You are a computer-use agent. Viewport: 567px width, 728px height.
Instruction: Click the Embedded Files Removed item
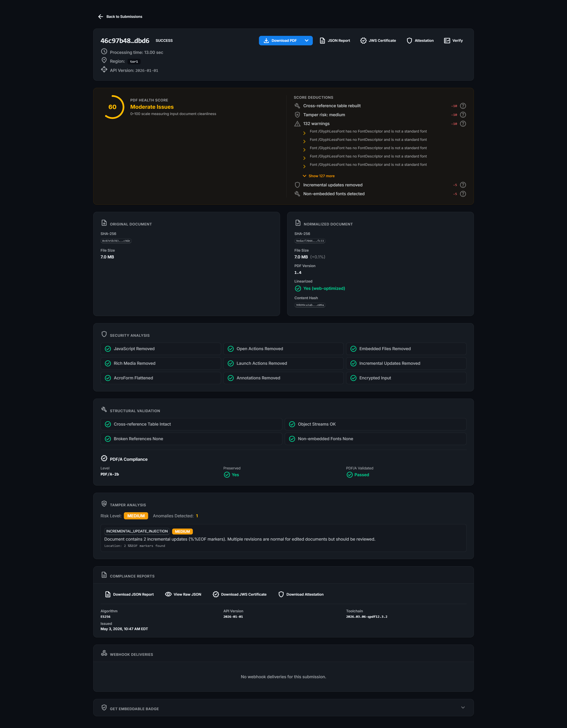click(x=406, y=349)
